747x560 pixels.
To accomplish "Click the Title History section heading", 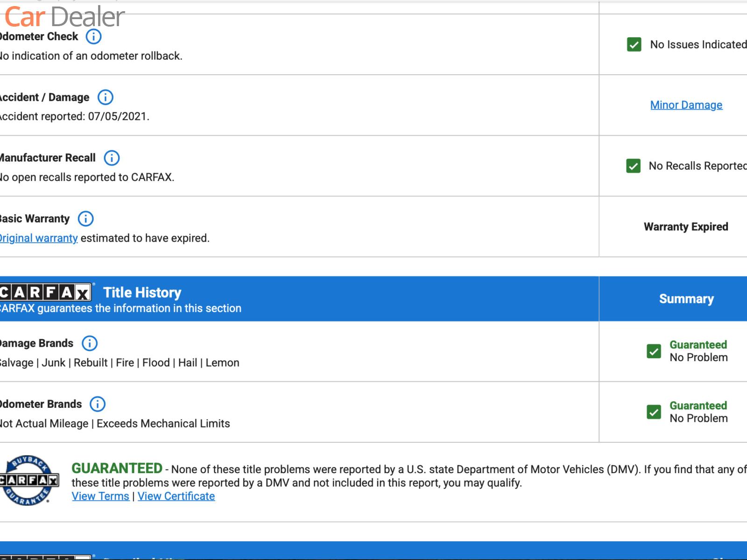I will click(x=142, y=293).
